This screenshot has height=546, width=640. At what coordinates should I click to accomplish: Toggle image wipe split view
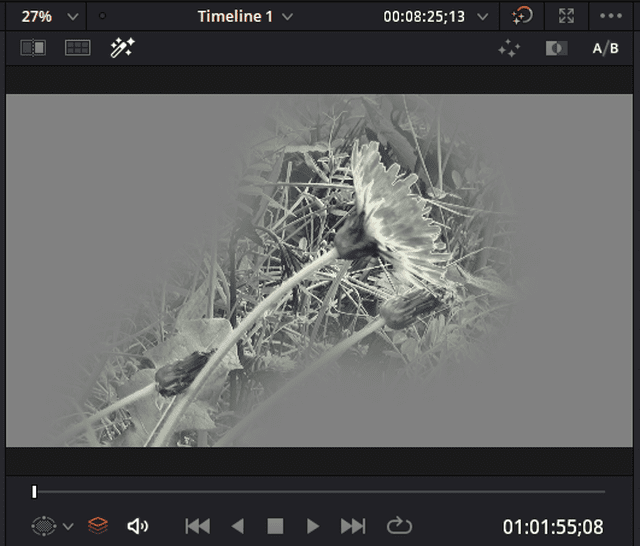[x=33, y=48]
